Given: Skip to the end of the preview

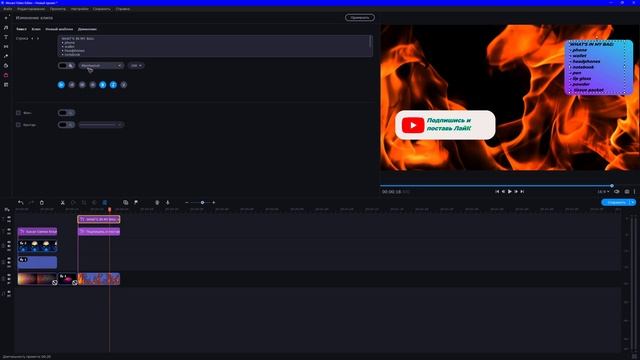Looking at the screenshot, I should [x=522, y=191].
